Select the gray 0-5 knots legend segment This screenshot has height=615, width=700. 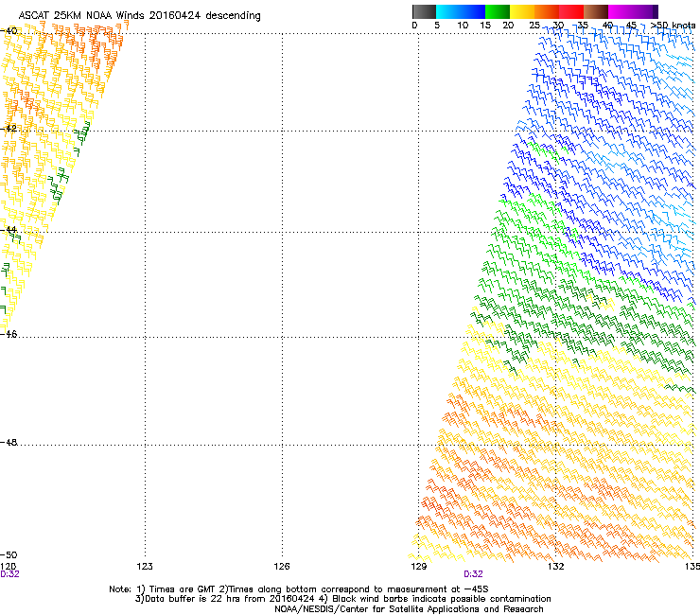point(424,11)
